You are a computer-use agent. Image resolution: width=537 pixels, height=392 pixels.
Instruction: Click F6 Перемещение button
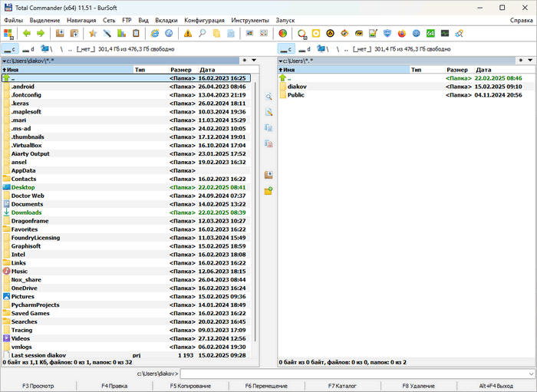click(266, 386)
